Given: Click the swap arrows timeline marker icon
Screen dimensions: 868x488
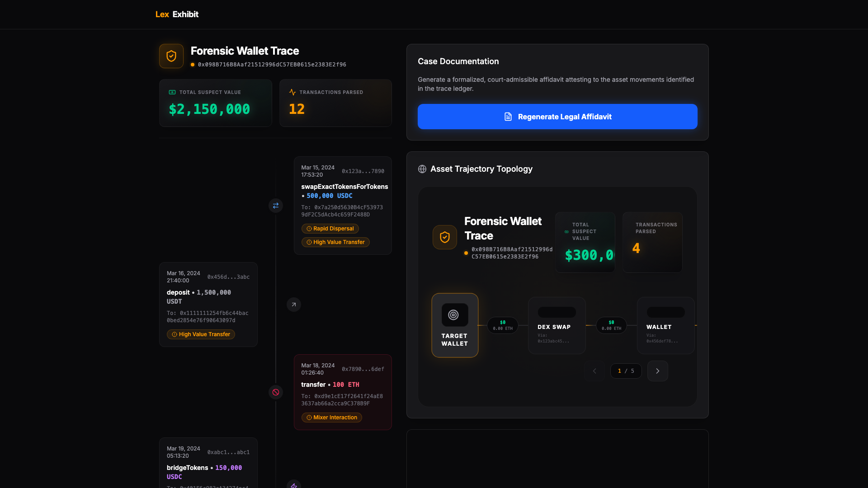Looking at the screenshot, I should pyautogui.click(x=276, y=206).
